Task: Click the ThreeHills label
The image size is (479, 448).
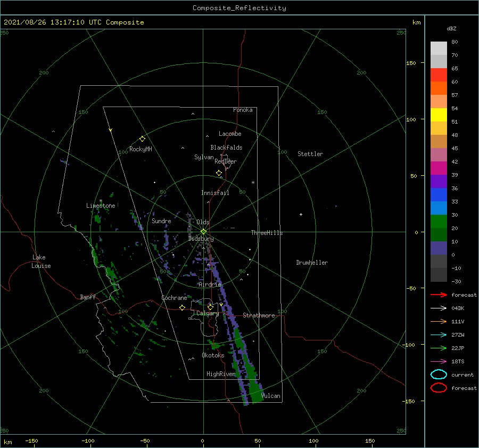Action: [267, 233]
